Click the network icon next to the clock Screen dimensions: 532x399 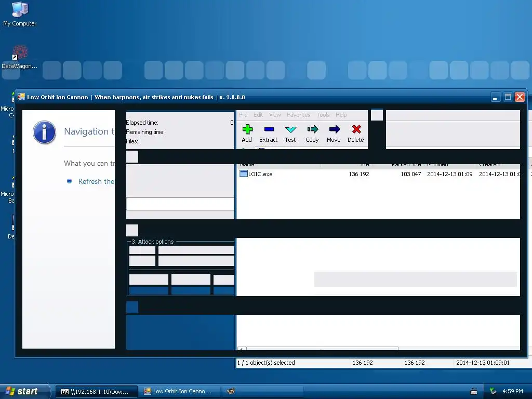click(x=493, y=391)
